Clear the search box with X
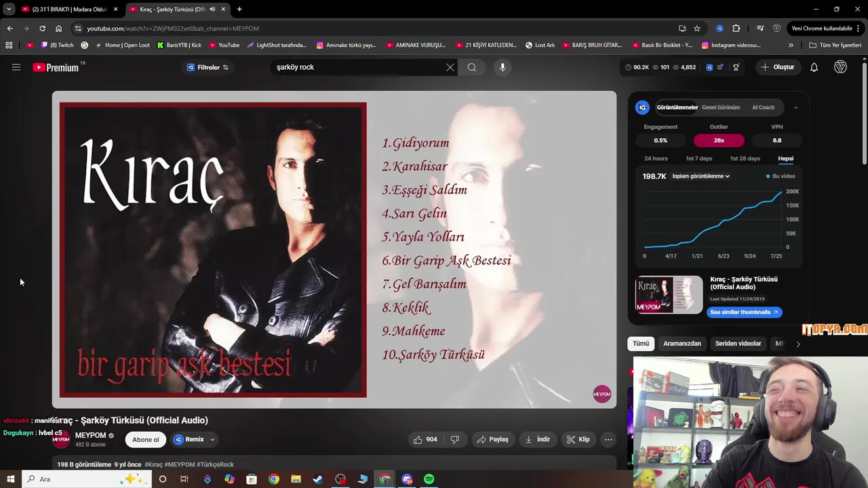This screenshot has width=868, height=488. (x=450, y=67)
